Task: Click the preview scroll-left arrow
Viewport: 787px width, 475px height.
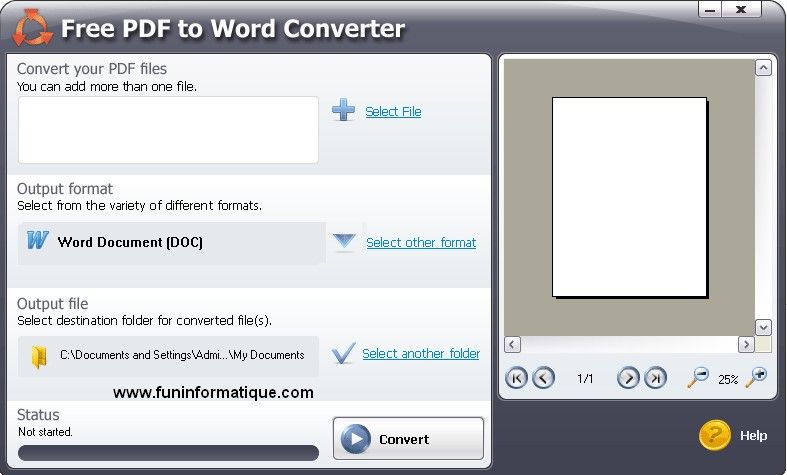Action: click(x=512, y=344)
